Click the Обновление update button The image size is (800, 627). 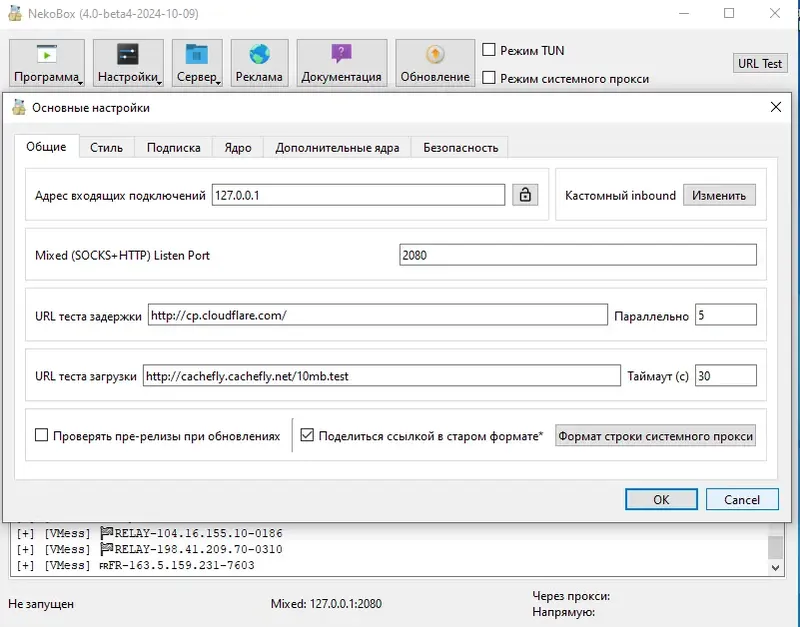click(435, 63)
